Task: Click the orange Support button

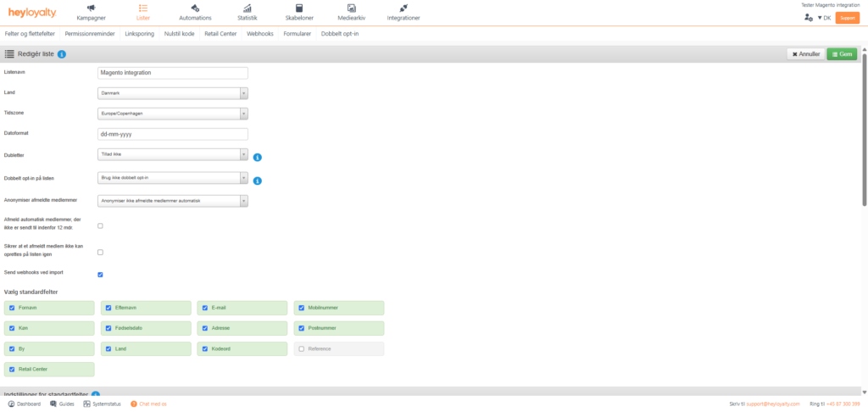Action: pyautogui.click(x=847, y=18)
